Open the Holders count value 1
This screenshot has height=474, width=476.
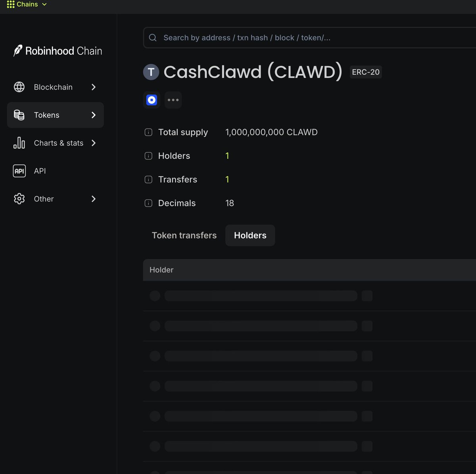[x=227, y=156]
